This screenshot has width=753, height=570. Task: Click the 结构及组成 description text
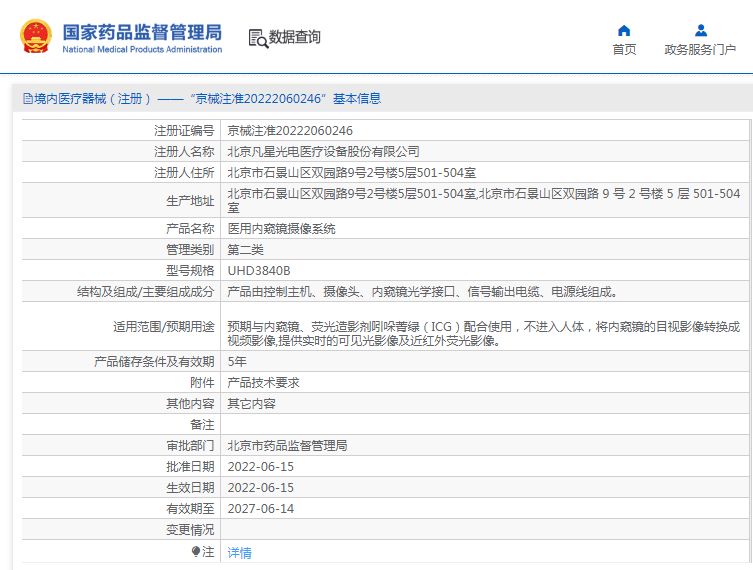(x=423, y=292)
